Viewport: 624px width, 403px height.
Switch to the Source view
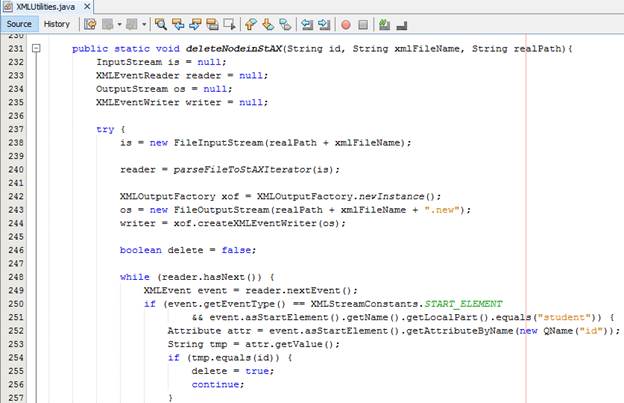19,24
